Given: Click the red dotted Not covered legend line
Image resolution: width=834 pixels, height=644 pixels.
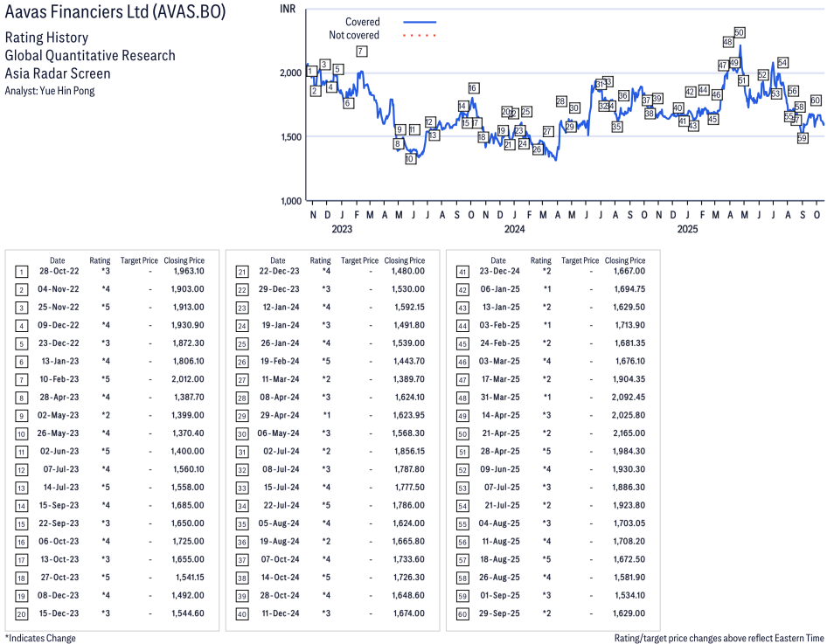Looking at the screenshot, I should [x=420, y=36].
